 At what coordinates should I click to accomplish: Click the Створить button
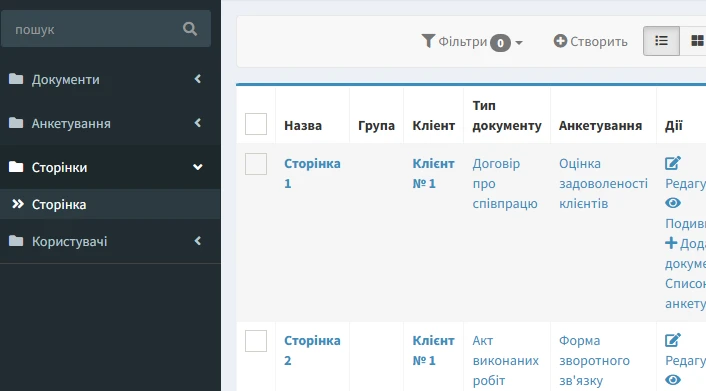coord(590,41)
